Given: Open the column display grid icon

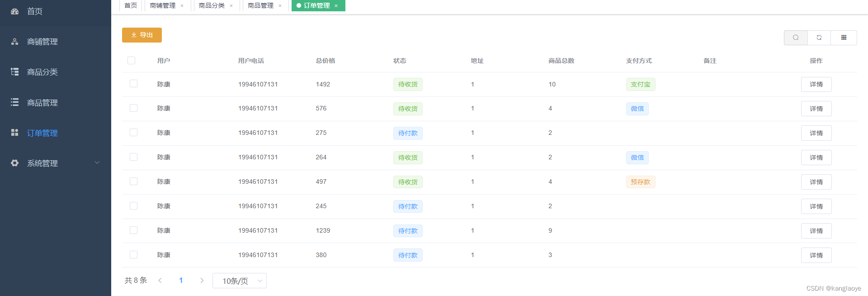Looking at the screenshot, I should pyautogui.click(x=844, y=38).
